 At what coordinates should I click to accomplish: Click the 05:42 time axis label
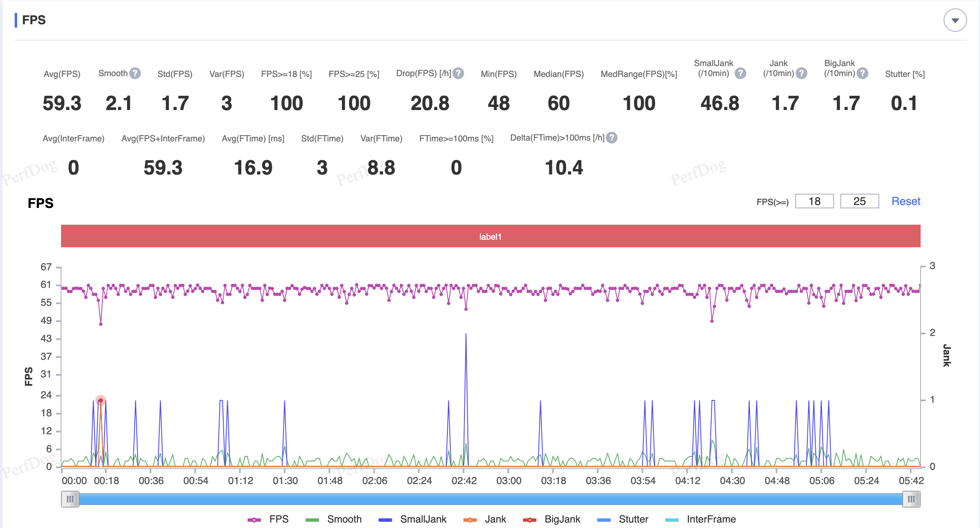[911, 481]
